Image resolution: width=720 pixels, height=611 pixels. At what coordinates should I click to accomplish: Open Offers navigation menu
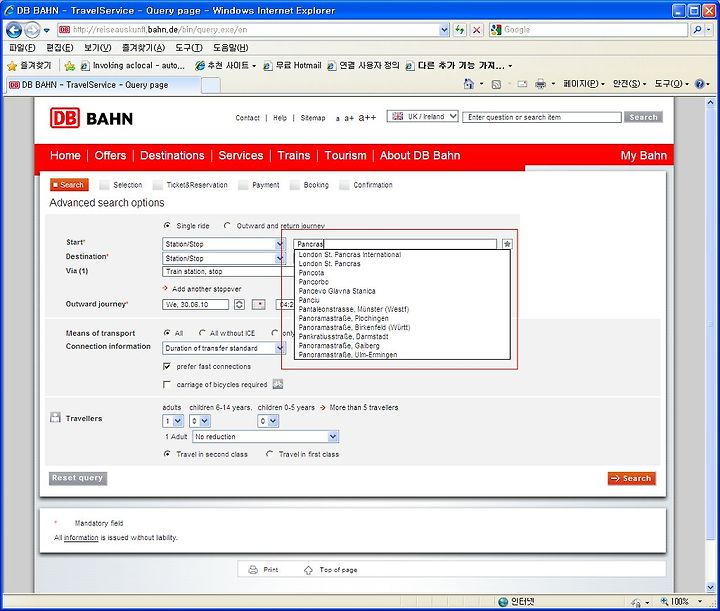(110, 156)
